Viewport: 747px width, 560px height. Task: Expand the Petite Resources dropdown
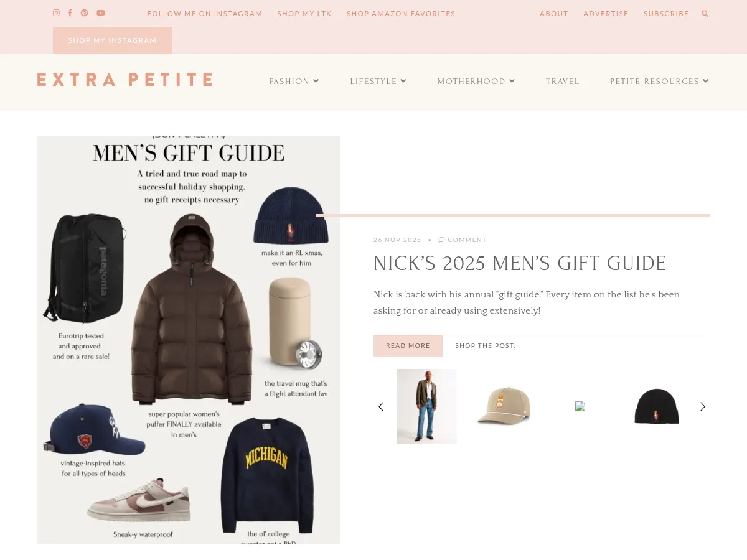pyautogui.click(x=659, y=82)
